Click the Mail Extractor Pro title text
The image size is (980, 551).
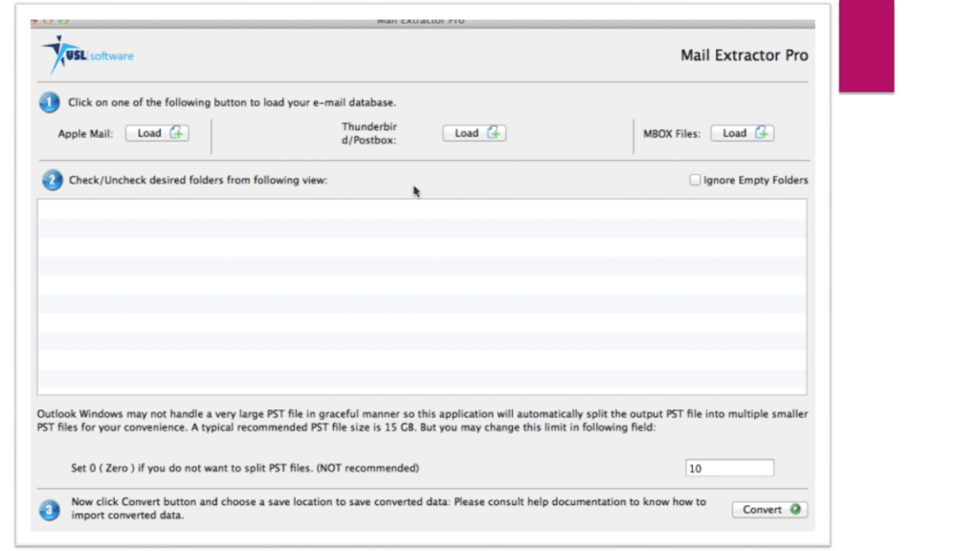click(x=744, y=55)
